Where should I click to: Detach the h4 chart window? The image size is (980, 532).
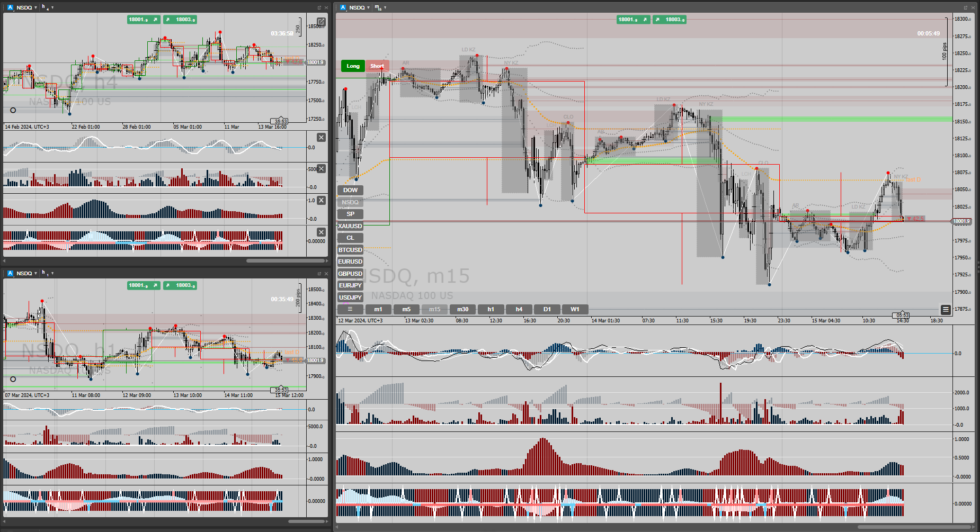click(319, 7)
